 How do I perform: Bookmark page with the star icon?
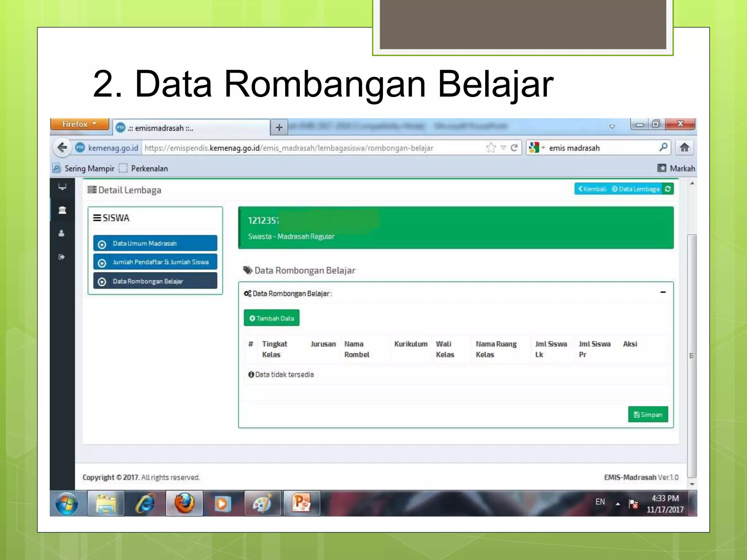point(491,148)
